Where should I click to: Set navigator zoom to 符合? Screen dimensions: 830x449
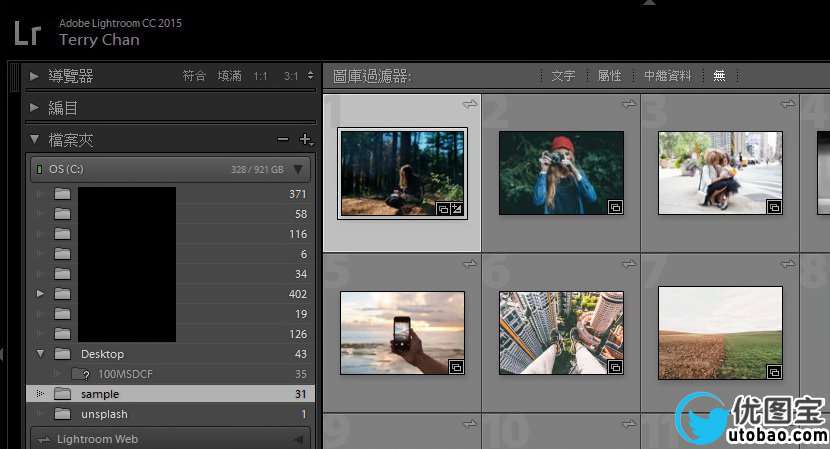[194, 76]
